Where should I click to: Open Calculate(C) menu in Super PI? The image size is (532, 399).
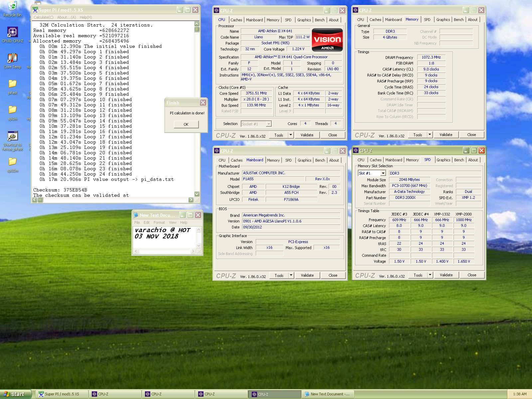[43, 17]
